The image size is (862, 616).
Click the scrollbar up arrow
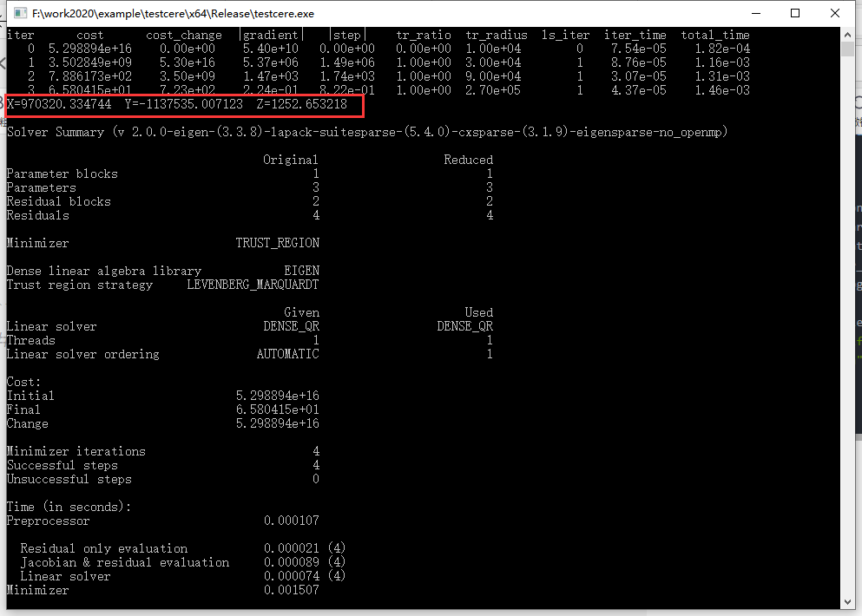847,34
